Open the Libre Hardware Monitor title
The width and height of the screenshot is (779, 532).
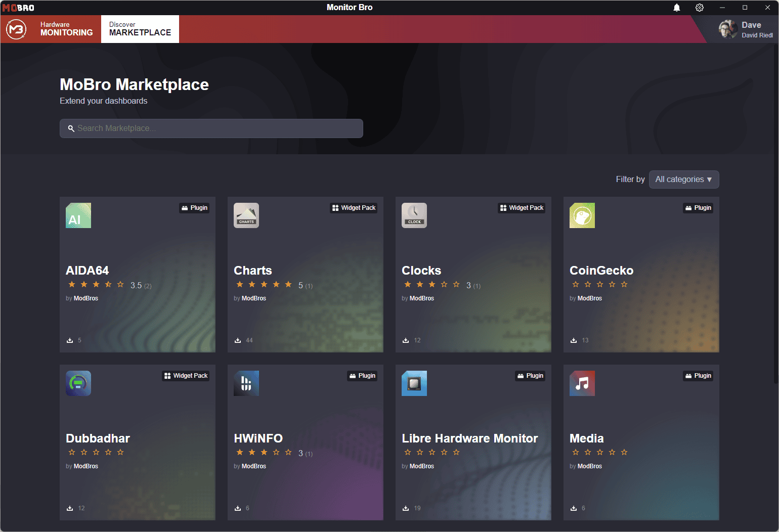coord(470,438)
